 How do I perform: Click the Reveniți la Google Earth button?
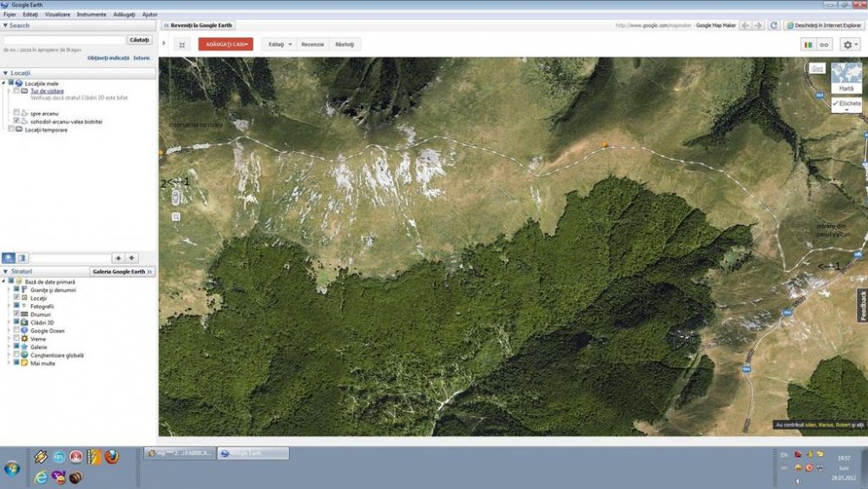click(x=199, y=25)
